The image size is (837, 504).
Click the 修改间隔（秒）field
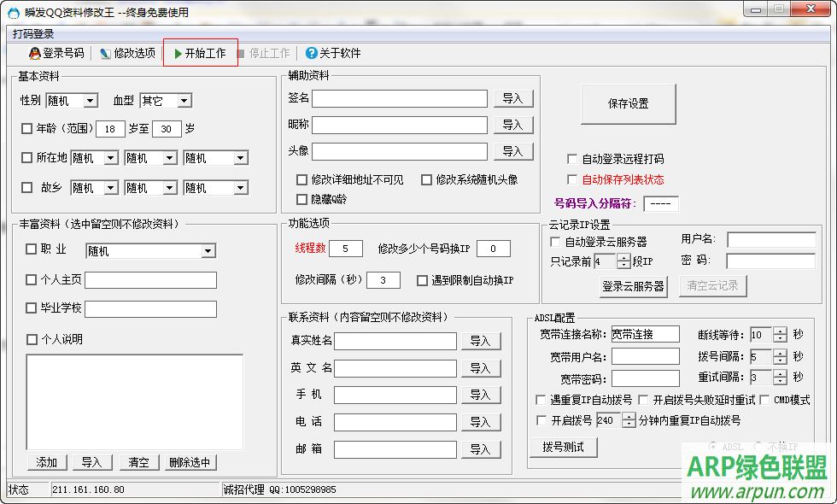(383, 280)
